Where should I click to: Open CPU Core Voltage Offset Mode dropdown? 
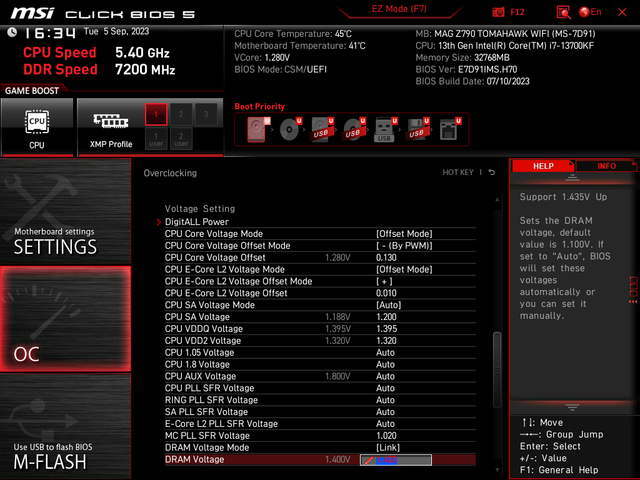click(x=404, y=245)
